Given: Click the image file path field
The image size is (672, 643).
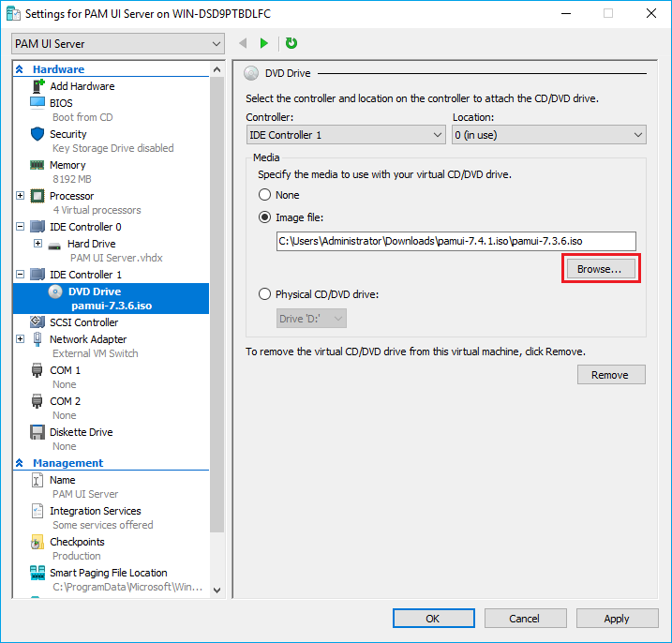Looking at the screenshot, I should pos(456,241).
